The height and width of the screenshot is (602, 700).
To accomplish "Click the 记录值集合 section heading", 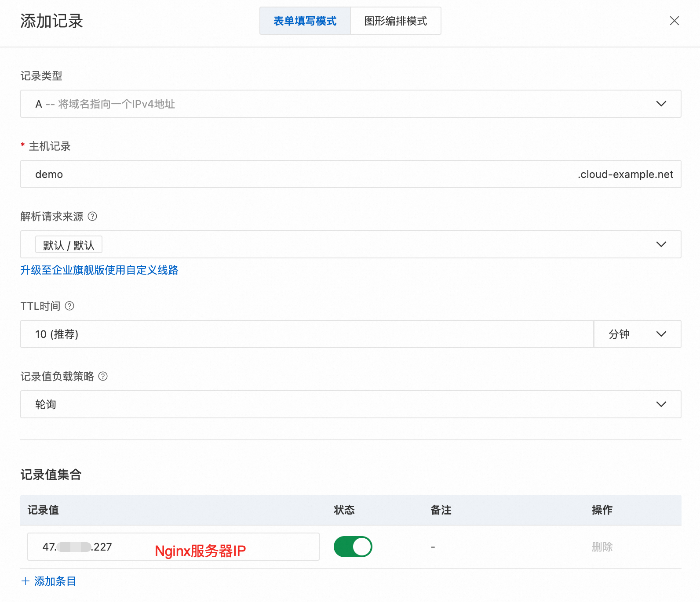I will (51, 475).
